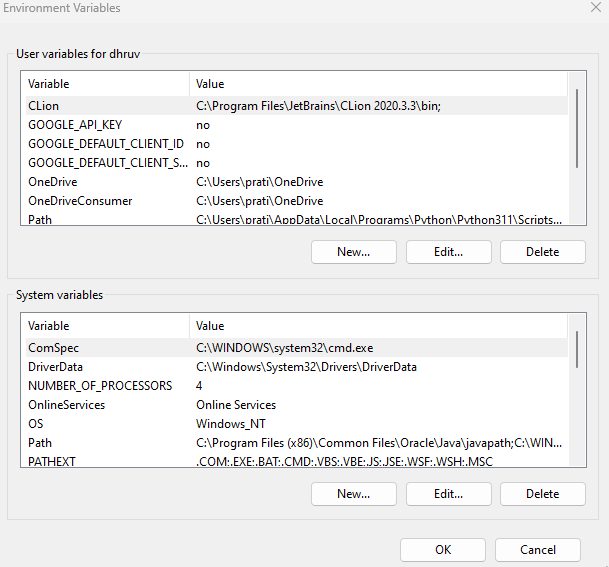Click Delete under System variables

click(542, 494)
